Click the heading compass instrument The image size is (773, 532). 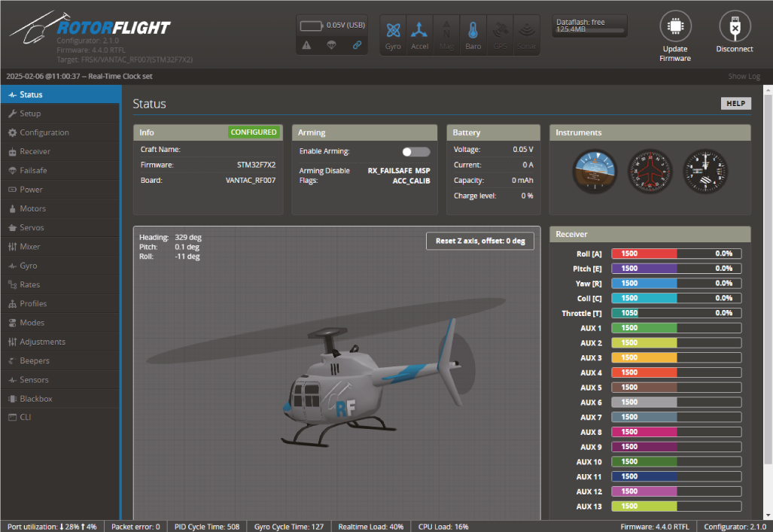pyautogui.click(x=650, y=171)
